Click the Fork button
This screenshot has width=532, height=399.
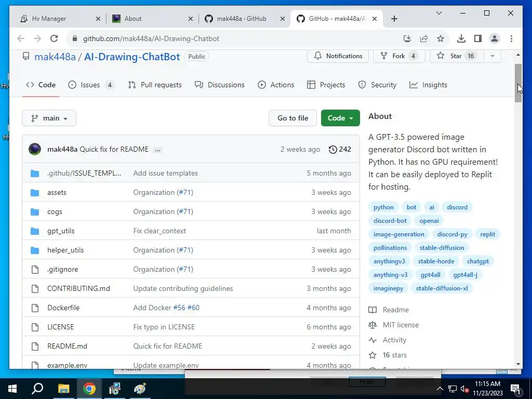coord(399,56)
